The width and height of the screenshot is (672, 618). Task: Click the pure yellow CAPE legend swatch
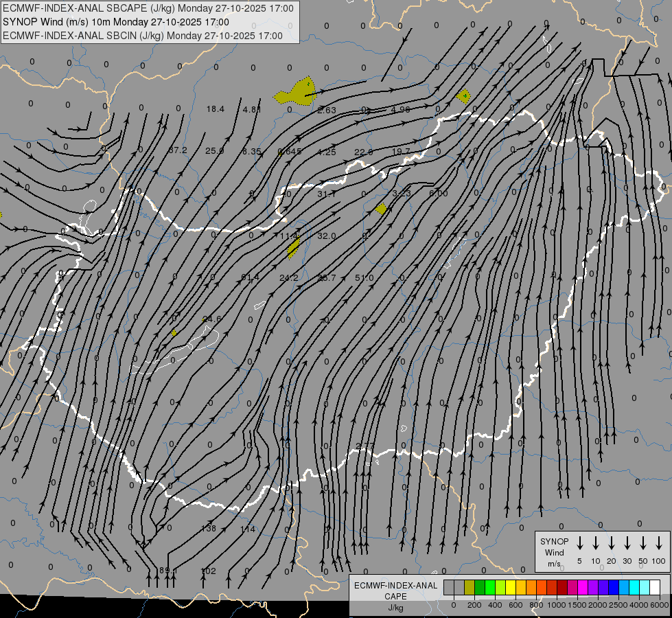[x=511, y=588]
